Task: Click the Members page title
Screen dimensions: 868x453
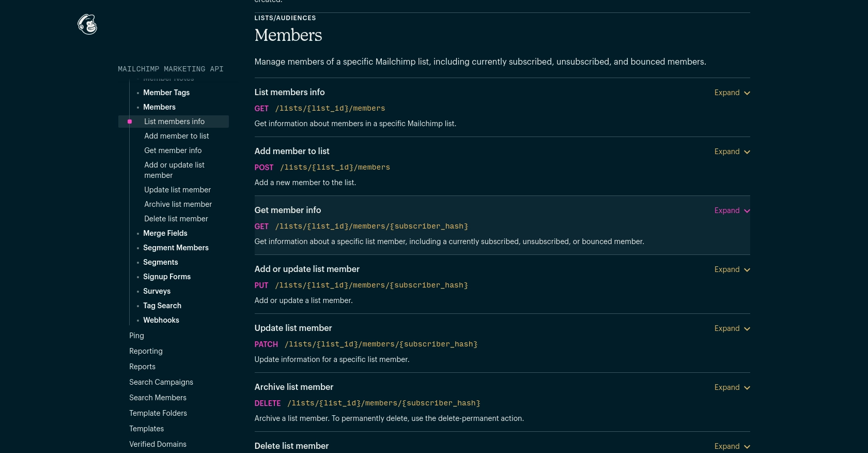Action: [x=288, y=35]
